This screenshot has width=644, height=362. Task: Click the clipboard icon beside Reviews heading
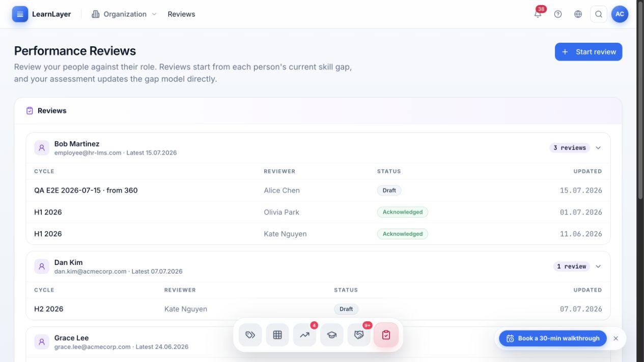click(30, 111)
